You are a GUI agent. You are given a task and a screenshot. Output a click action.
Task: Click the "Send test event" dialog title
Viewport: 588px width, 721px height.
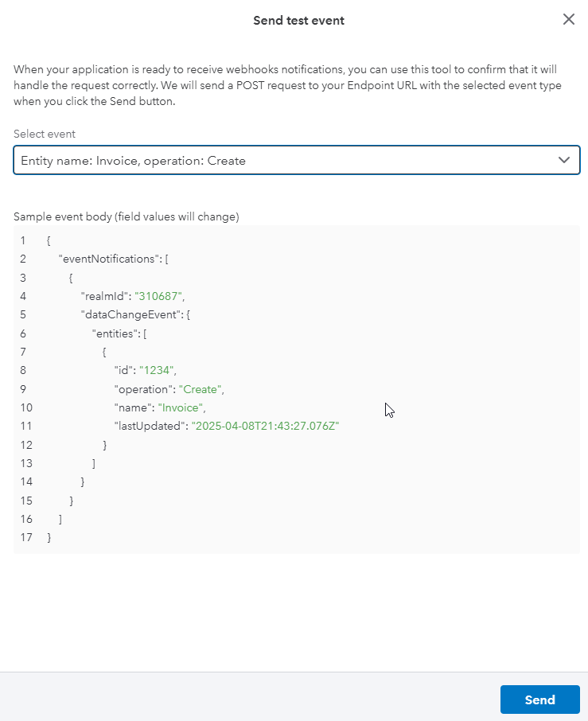[299, 20]
